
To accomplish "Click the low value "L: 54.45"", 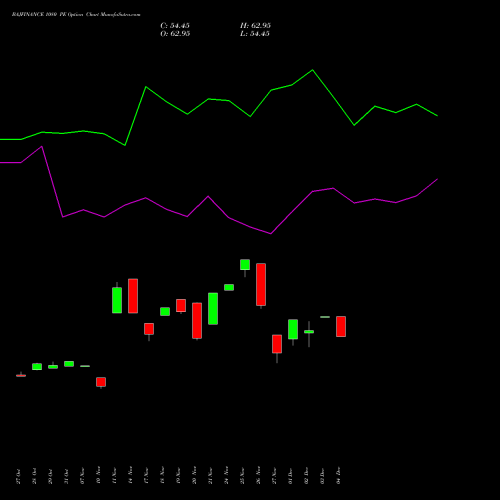I will coord(255,34).
